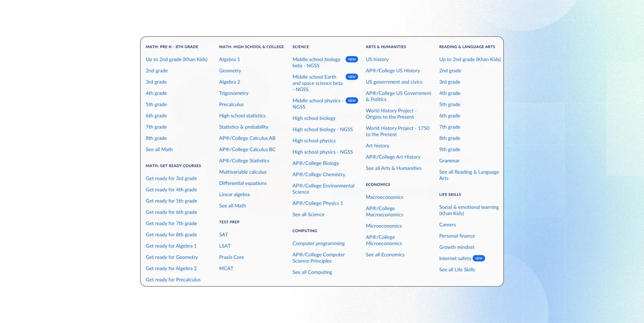Open Linear algebra course
Screen dimensions: 644x323
click(234, 195)
